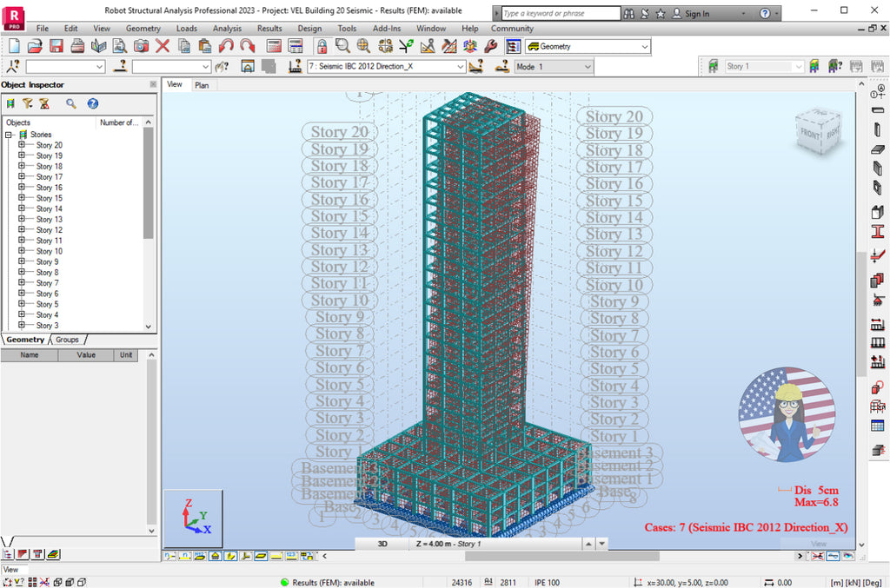Save the project with the Save icon
Screen dimensions: 890x588
point(56,45)
